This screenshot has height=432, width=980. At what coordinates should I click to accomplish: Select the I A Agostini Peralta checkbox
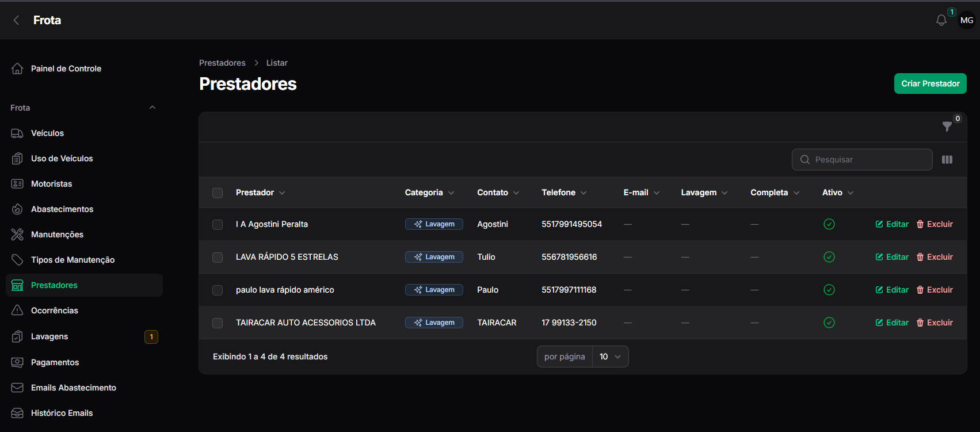point(218,225)
